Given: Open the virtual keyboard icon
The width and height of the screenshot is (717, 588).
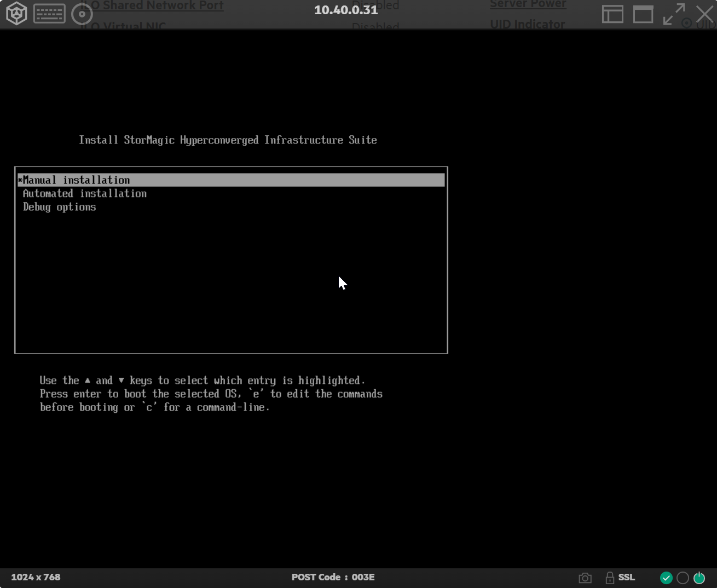Looking at the screenshot, I should 49,14.
